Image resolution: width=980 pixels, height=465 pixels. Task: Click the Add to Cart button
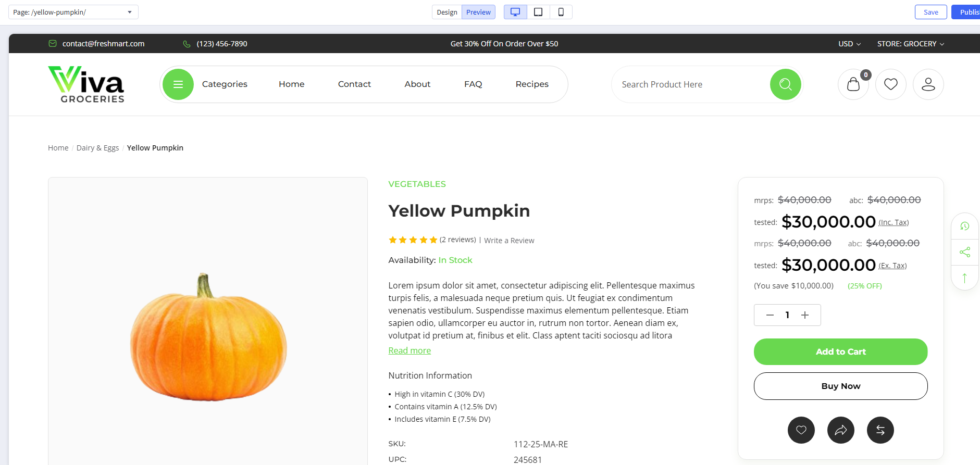click(841, 352)
